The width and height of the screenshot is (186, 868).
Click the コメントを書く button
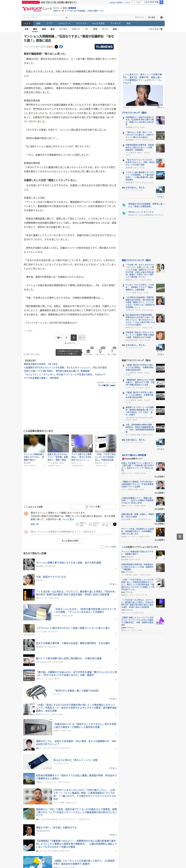point(93,506)
